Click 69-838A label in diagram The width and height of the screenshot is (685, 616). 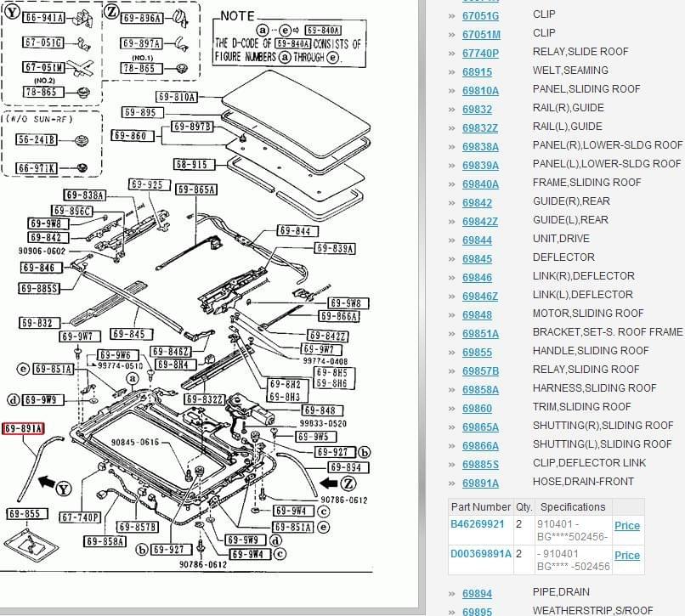85,195
